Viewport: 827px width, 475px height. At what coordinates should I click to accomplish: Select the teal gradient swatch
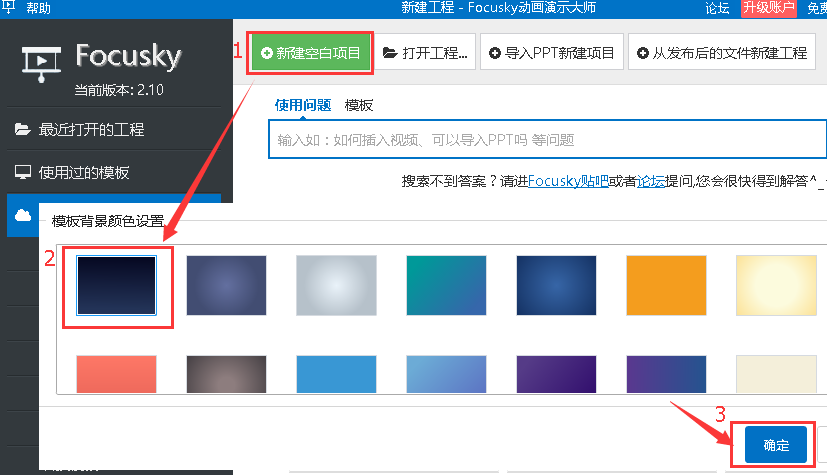click(446, 285)
